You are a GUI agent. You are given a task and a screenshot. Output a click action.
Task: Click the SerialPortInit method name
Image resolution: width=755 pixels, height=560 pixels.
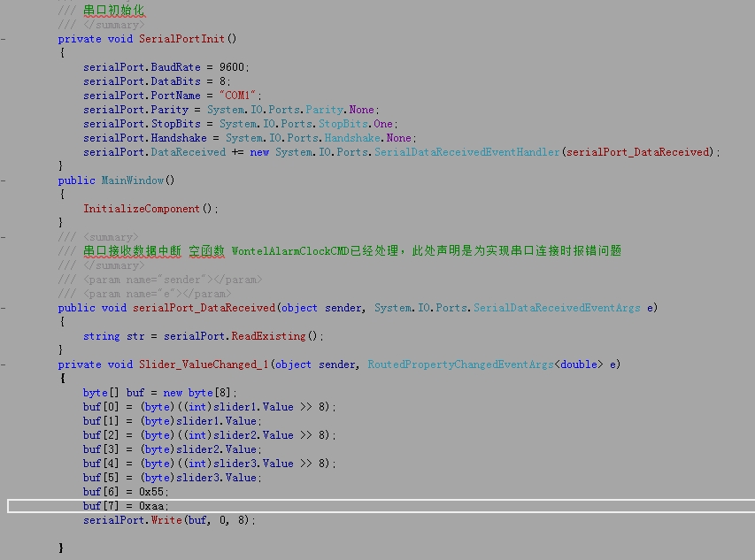(x=182, y=39)
